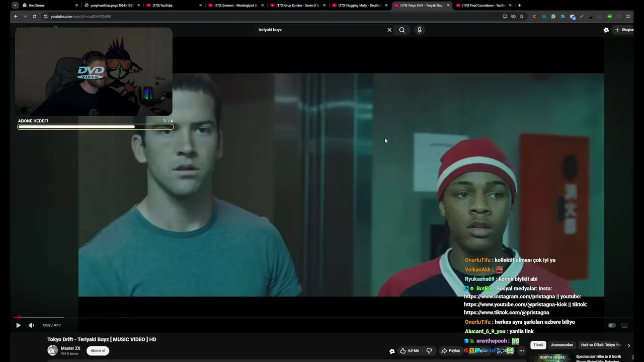Like the video (4,9 Mn)
644x362 pixels.
click(x=410, y=350)
